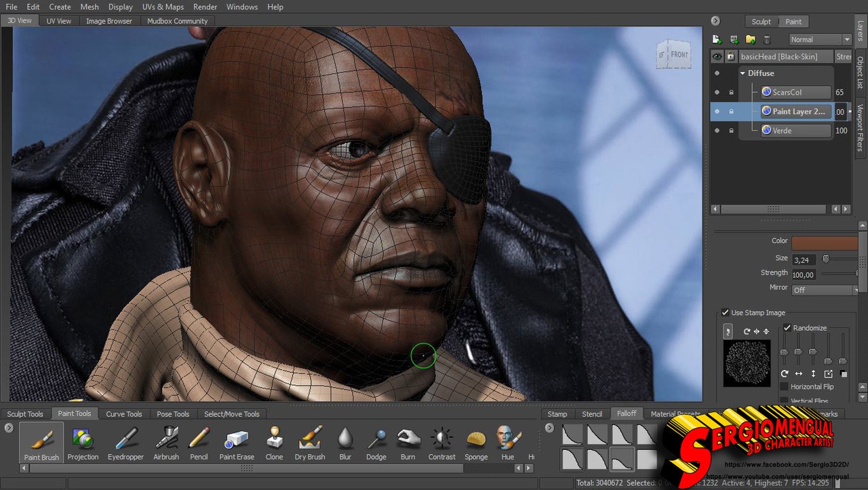Image resolution: width=868 pixels, height=490 pixels.
Task: Pick the Eyedropper tool
Action: pyautogui.click(x=125, y=443)
